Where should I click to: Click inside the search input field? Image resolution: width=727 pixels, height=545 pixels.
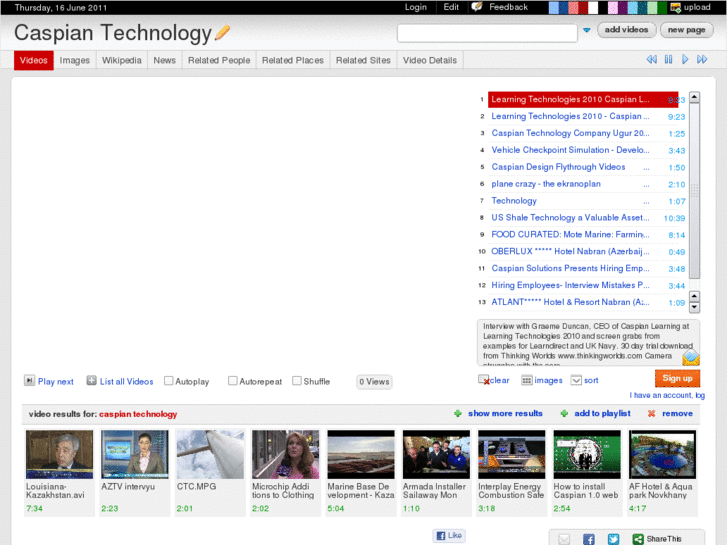pyautogui.click(x=487, y=33)
